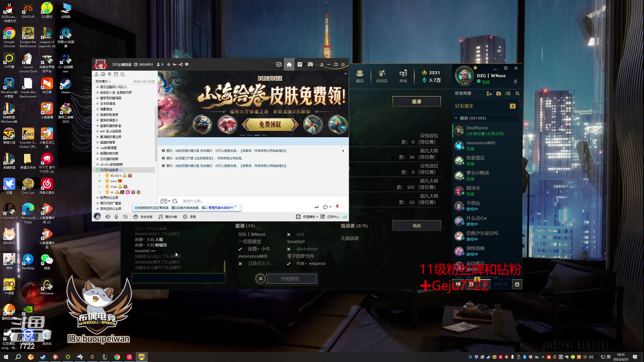
Task: Open Google Chrome from the taskbar
Action: click(117, 357)
